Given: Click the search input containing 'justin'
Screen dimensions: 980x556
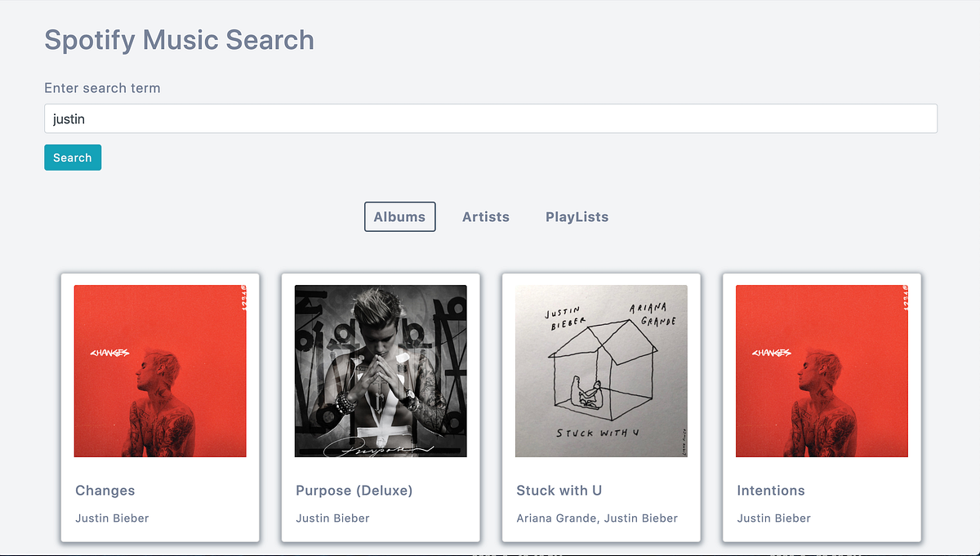Looking at the screenshot, I should pos(490,118).
